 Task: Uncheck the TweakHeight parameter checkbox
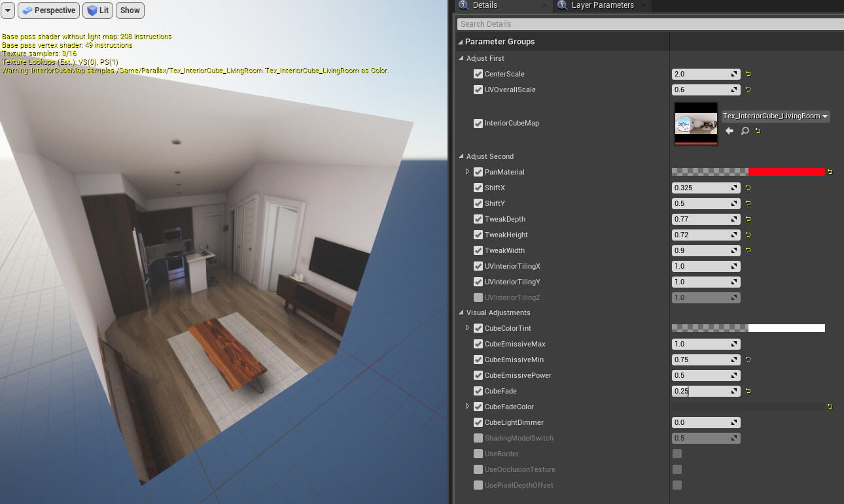pos(478,235)
